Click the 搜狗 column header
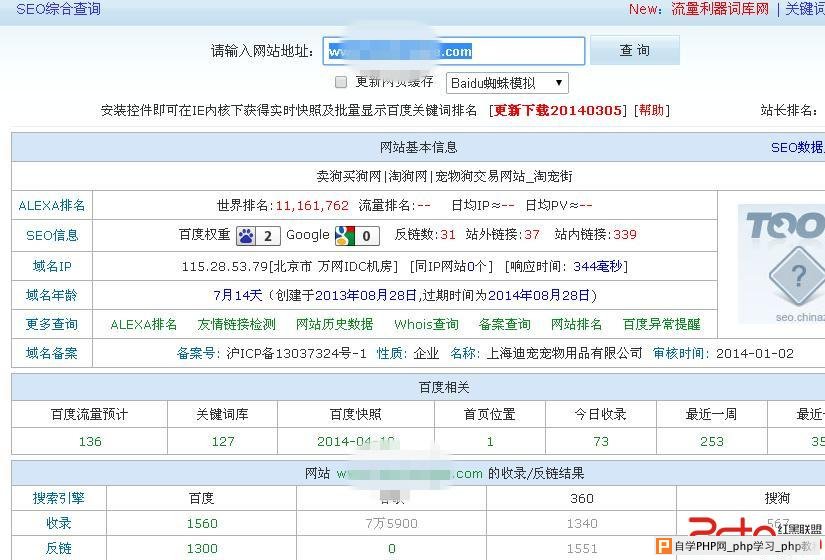 (x=777, y=498)
